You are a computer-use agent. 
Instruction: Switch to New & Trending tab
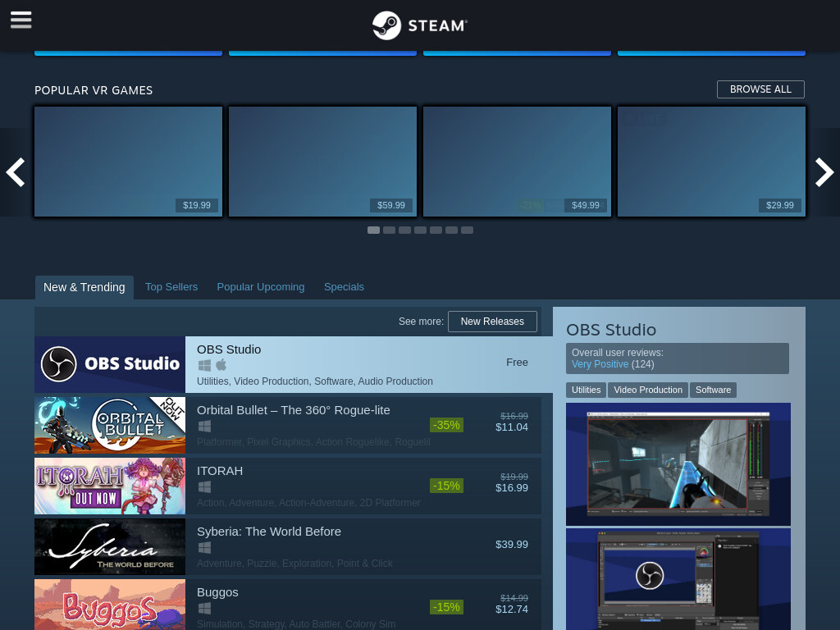click(84, 287)
